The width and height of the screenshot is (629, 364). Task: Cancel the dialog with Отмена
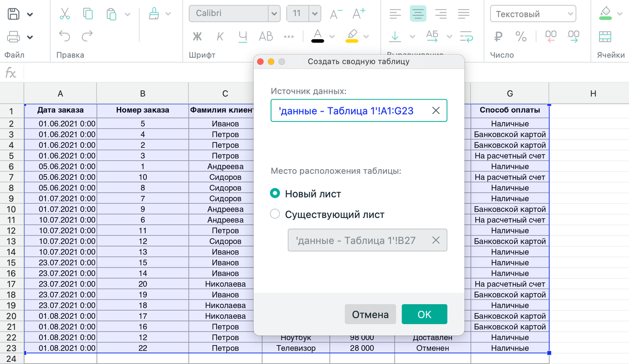point(370,314)
